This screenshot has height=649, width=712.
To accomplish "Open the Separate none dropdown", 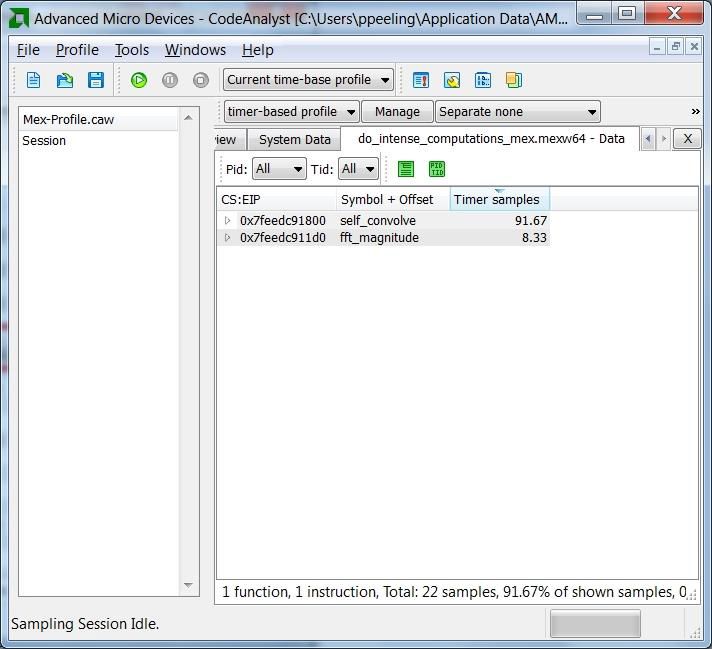I will [x=517, y=112].
